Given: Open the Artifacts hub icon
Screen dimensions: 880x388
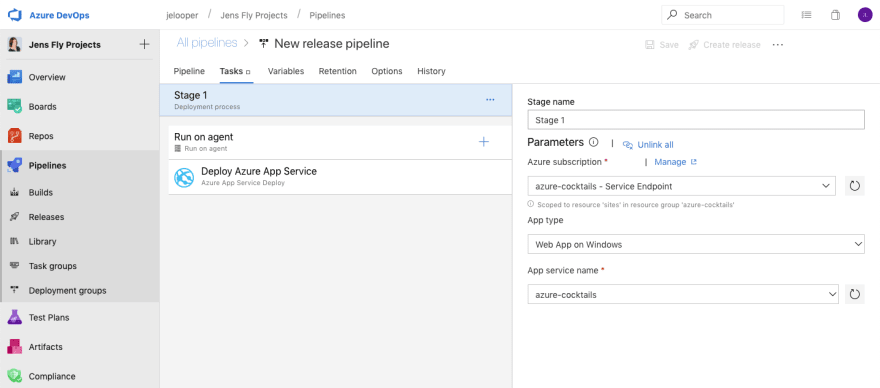Looking at the screenshot, I should tap(14, 346).
